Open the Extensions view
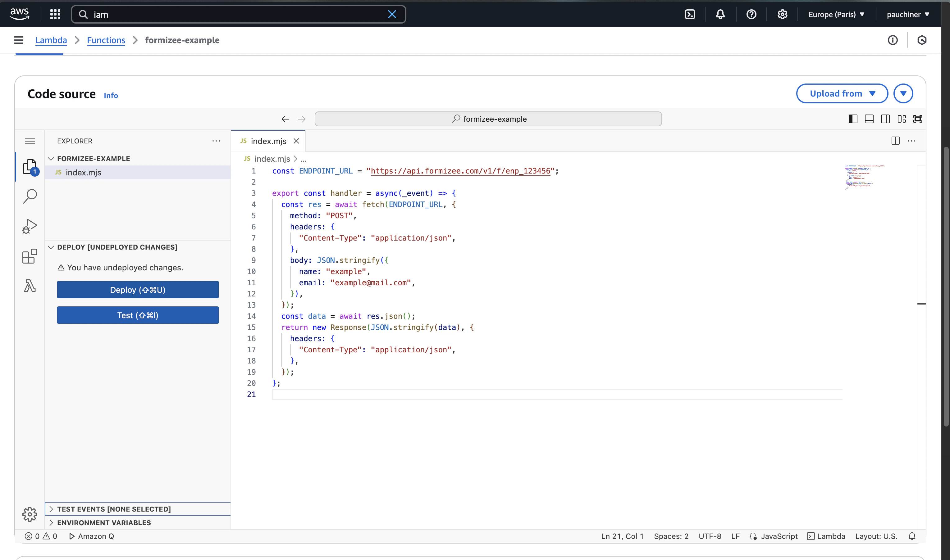 pyautogui.click(x=30, y=256)
